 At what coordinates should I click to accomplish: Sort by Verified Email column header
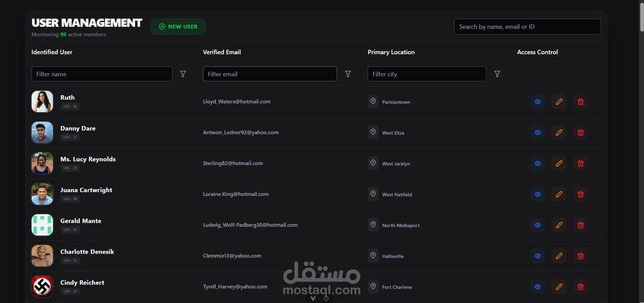[x=222, y=52]
